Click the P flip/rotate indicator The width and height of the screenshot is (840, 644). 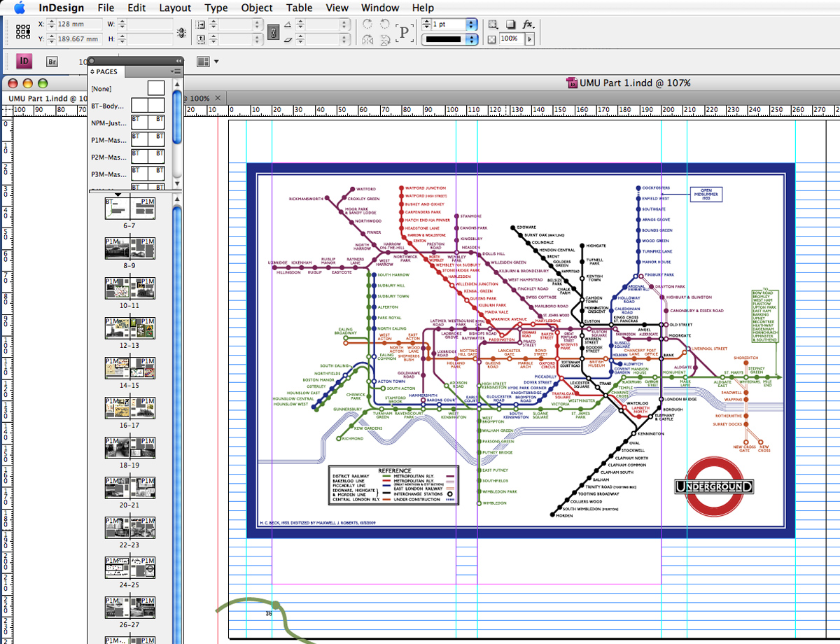(x=404, y=32)
